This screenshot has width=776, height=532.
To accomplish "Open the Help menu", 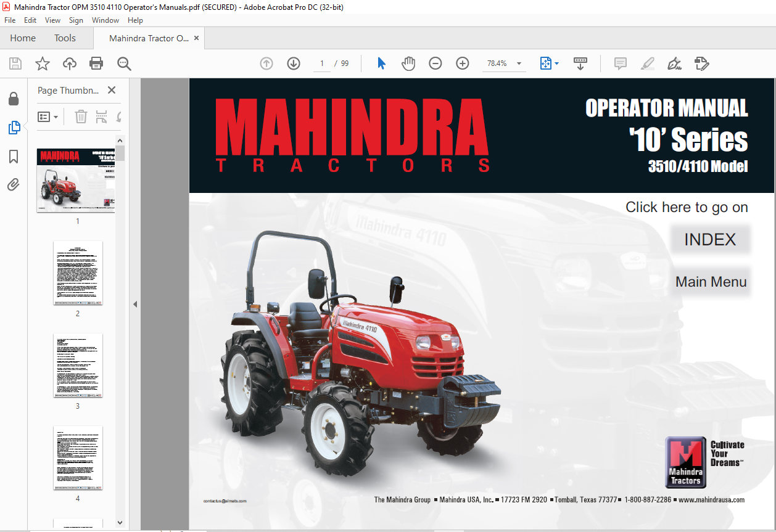I will (135, 20).
